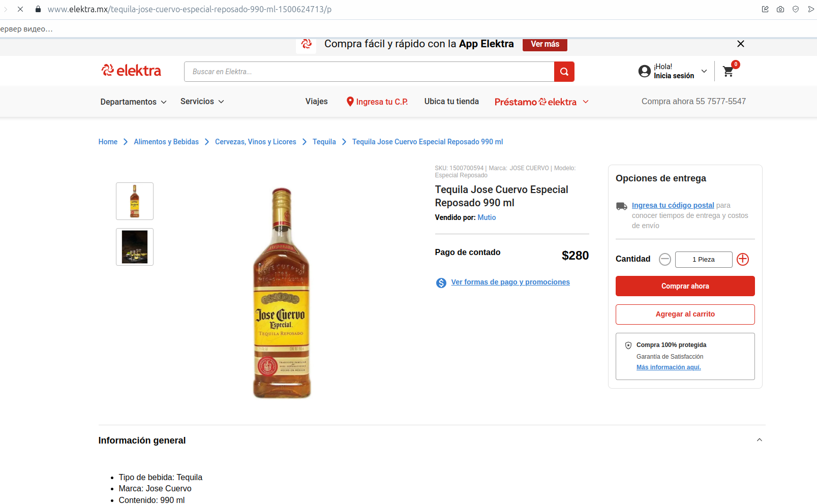Screen dimensions: 817x504
Task: Click 'Marca: Jose Cuervo' bullet
Action: click(x=155, y=489)
